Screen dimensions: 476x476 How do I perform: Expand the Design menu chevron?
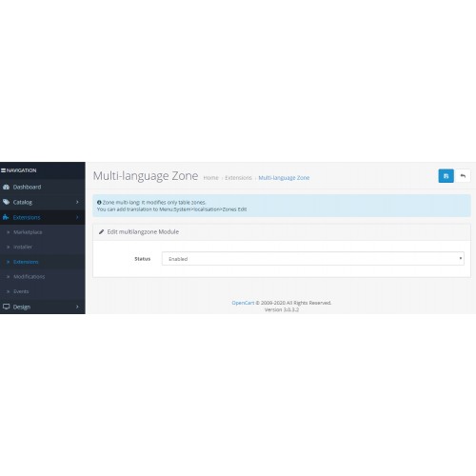(77, 307)
